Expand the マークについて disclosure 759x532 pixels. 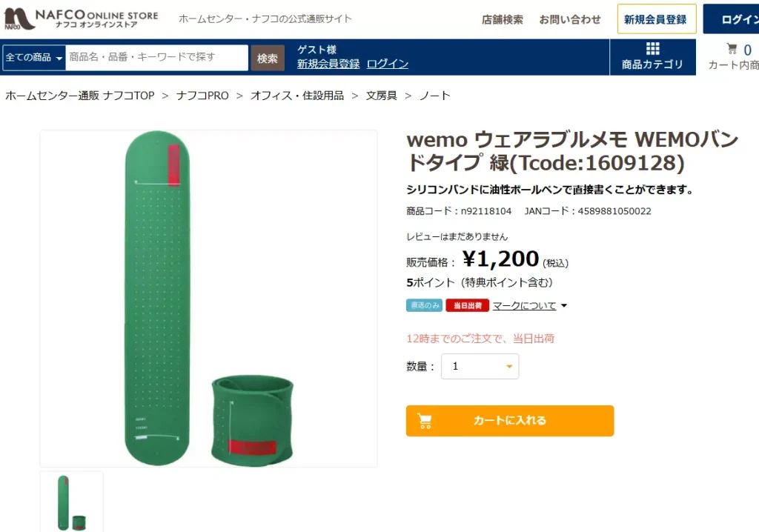click(530, 305)
